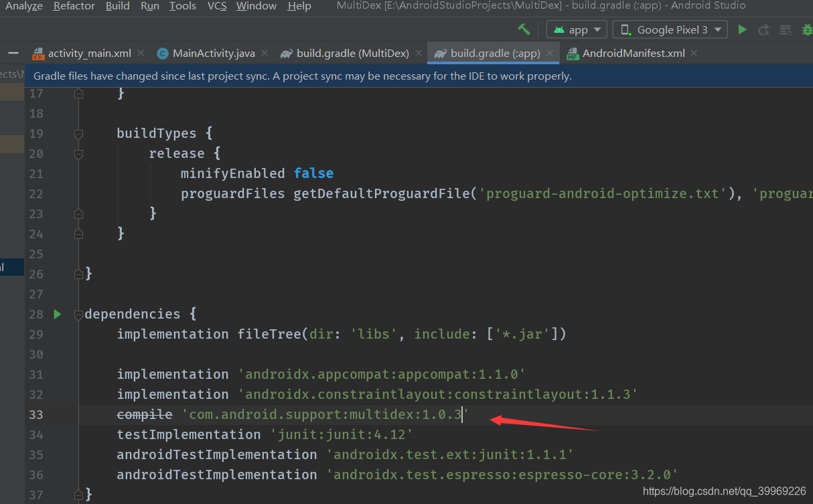Click the green run arrow beside line 28
813x504 pixels.
tap(57, 313)
